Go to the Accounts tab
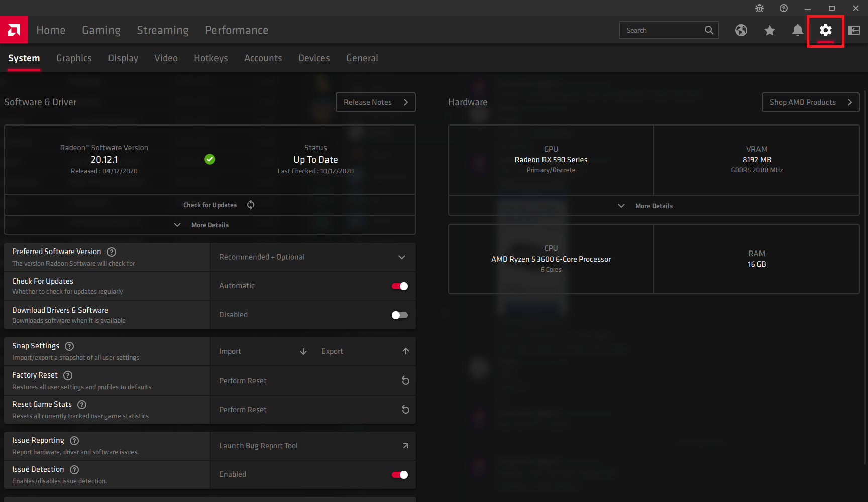This screenshot has height=502, width=868. coord(263,58)
